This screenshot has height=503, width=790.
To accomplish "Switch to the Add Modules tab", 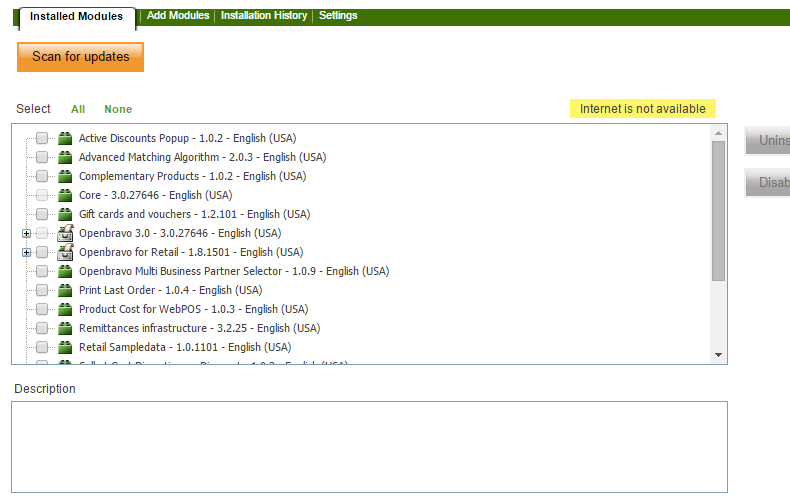I will 178,16.
